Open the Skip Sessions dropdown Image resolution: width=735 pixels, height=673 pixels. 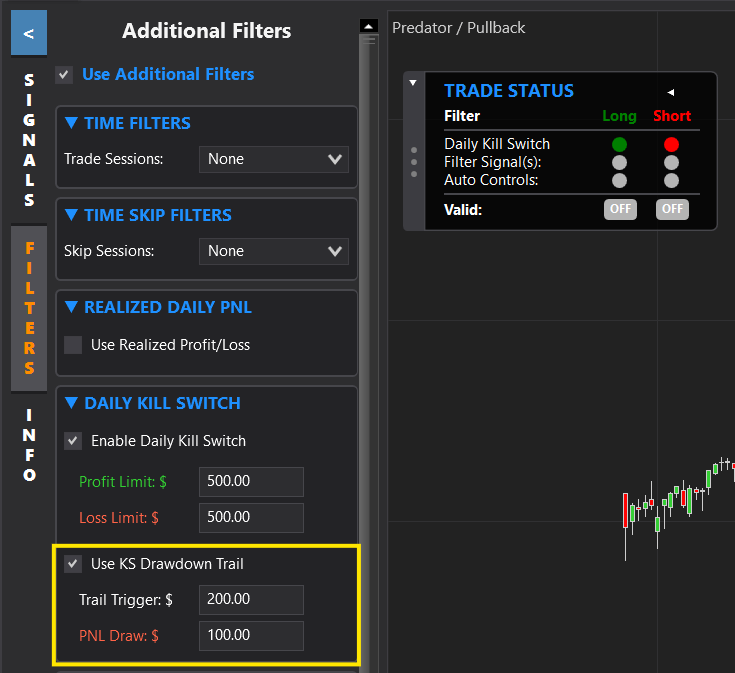[x=273, y=251]
